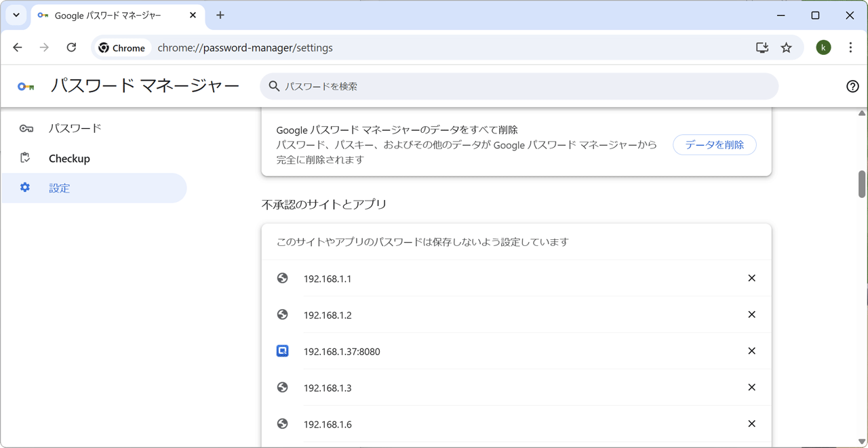Click the パスワードを検索 search field
The height and width of the screenshot is (448, 868).
[519, 86]
